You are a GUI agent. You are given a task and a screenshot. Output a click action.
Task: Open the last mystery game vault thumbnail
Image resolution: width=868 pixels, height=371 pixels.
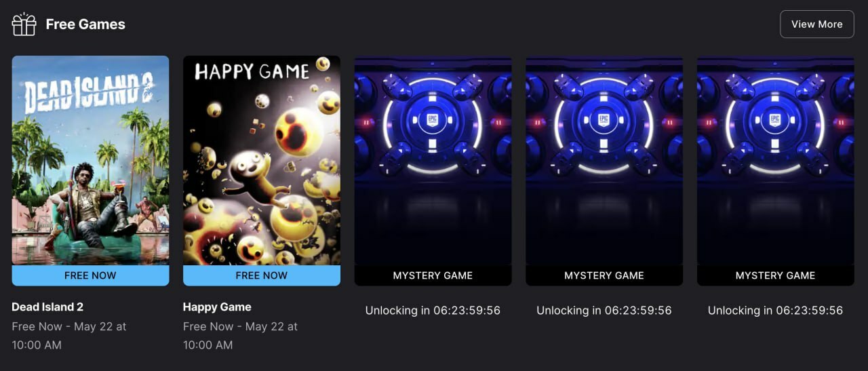(x=776, y=160)
